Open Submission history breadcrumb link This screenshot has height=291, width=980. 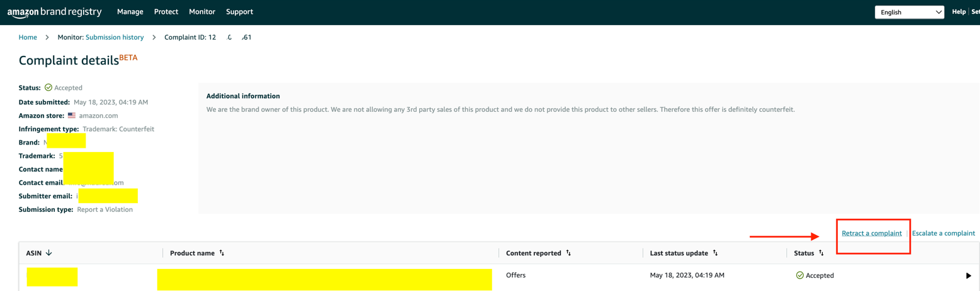click(x=115, y=37)
